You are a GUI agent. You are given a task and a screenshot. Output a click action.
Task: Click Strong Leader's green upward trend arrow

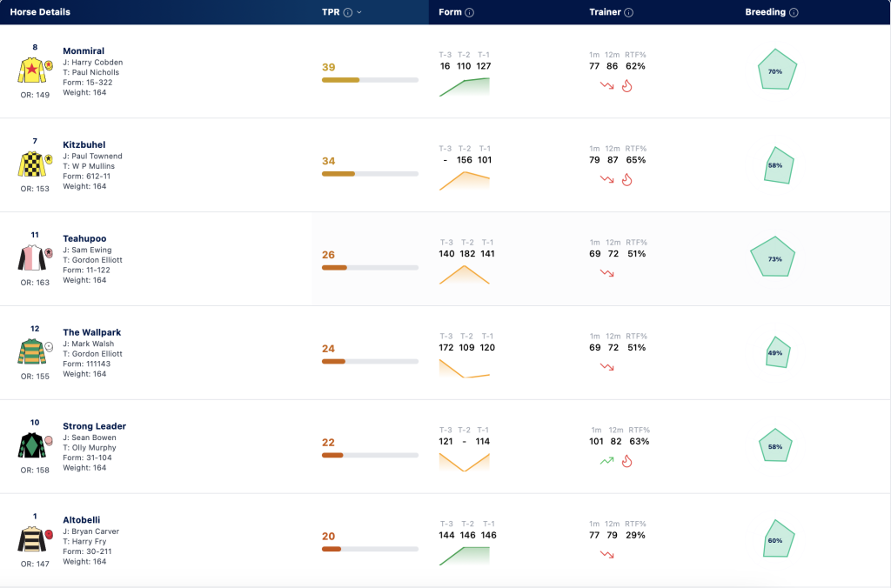pyautogui.click(x=606, y=461)
